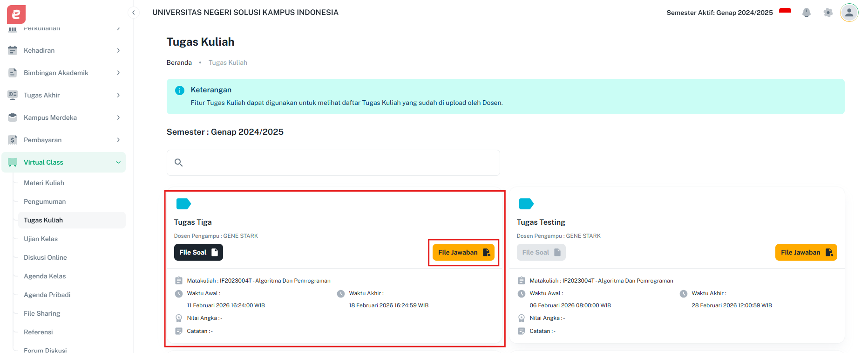Click the Bimbingan Akademik document icon
The height and width of the screenshot is (353, 868).
pyautogui.click(x=13, y=73)
